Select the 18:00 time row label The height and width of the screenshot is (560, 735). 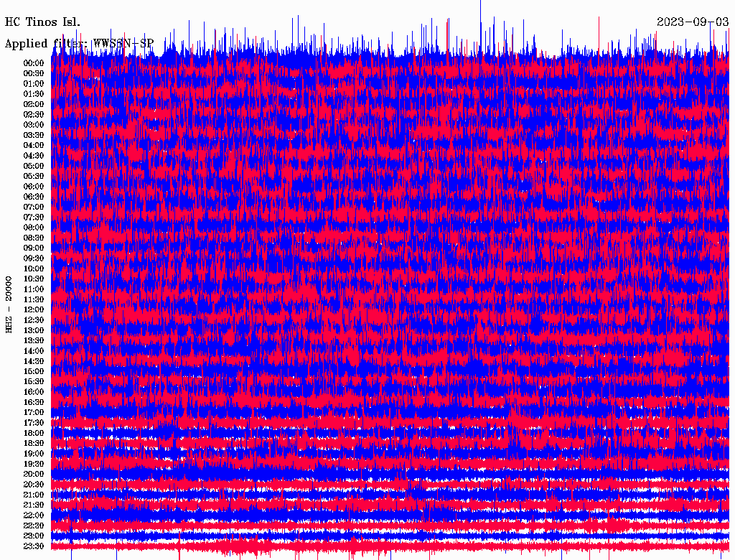click(34, 434)
